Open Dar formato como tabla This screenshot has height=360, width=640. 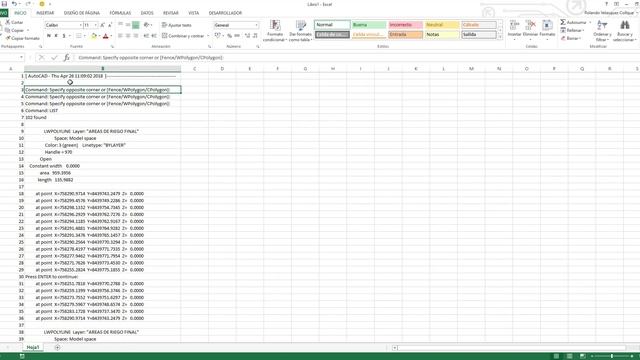click(x=300, y=31)
